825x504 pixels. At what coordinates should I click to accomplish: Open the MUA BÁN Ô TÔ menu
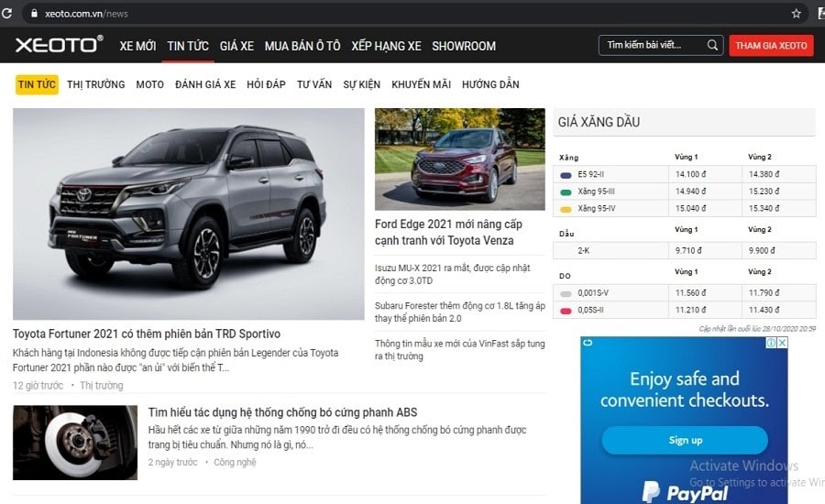302,47
